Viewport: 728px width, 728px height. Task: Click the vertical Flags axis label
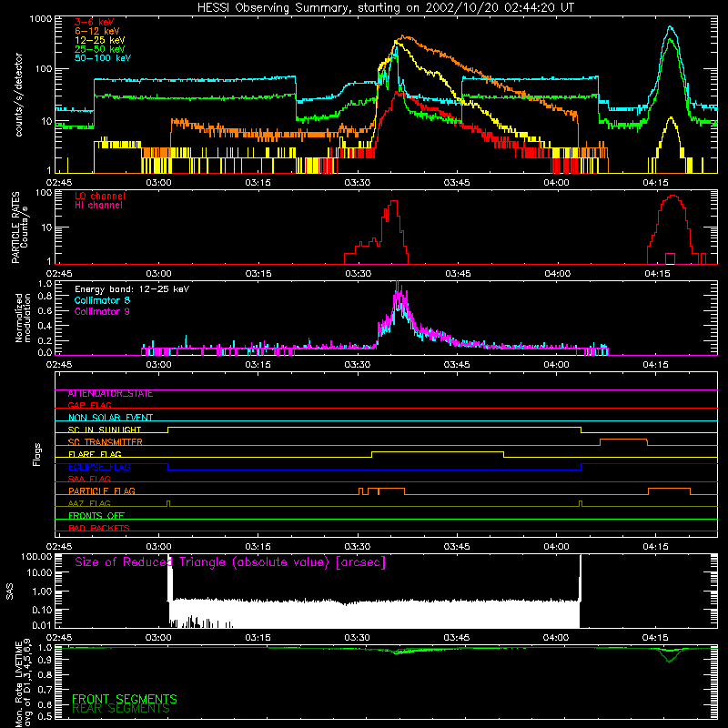pyautogui.click(x=36, y=454)
